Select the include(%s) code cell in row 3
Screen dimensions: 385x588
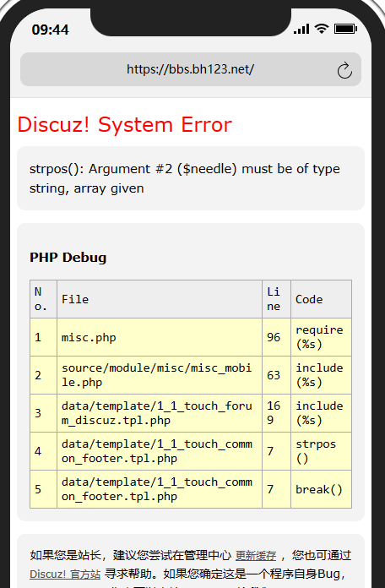pyautogui.click(x=322, y=413)
